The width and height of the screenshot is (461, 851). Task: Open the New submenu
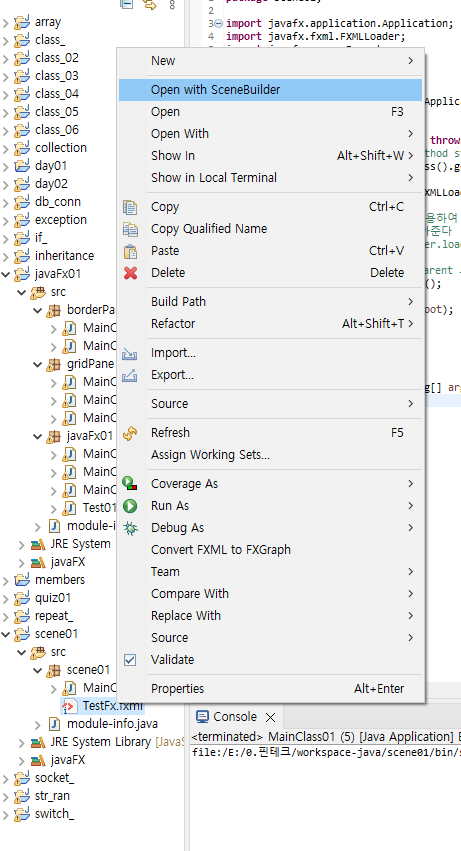(270, 61)
